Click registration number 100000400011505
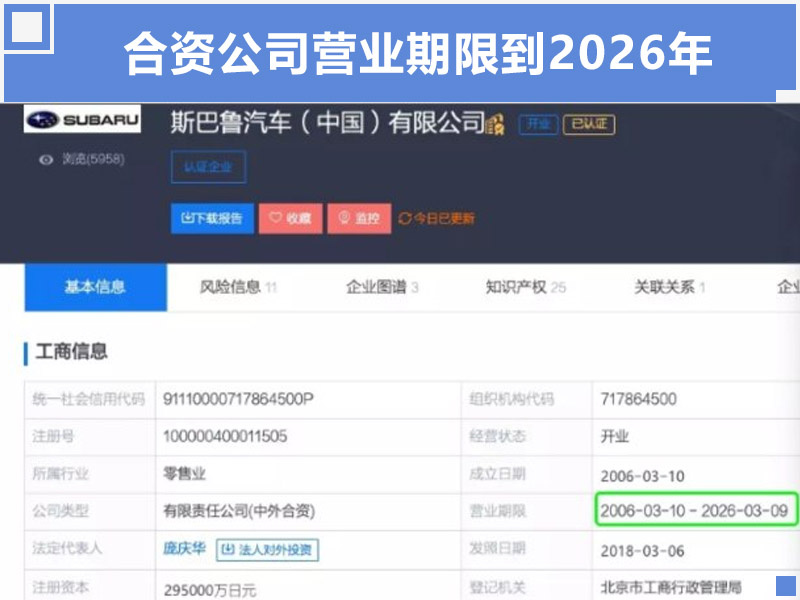 tap(225, 436)
